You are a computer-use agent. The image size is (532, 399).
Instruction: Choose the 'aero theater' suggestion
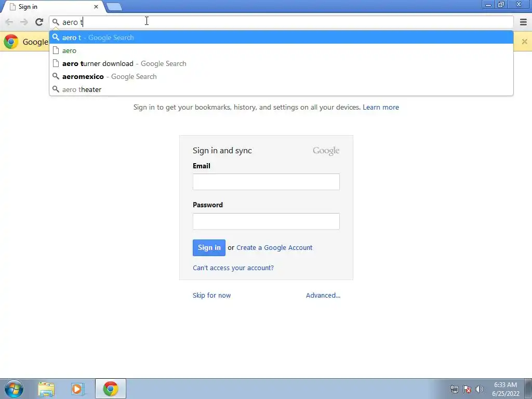point(281,89)
